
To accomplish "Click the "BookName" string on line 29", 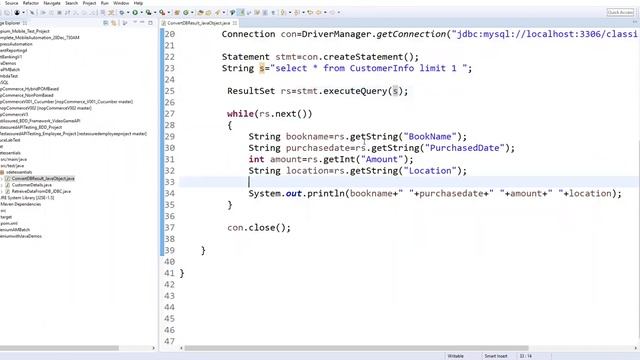I will [x=430, y=137].
